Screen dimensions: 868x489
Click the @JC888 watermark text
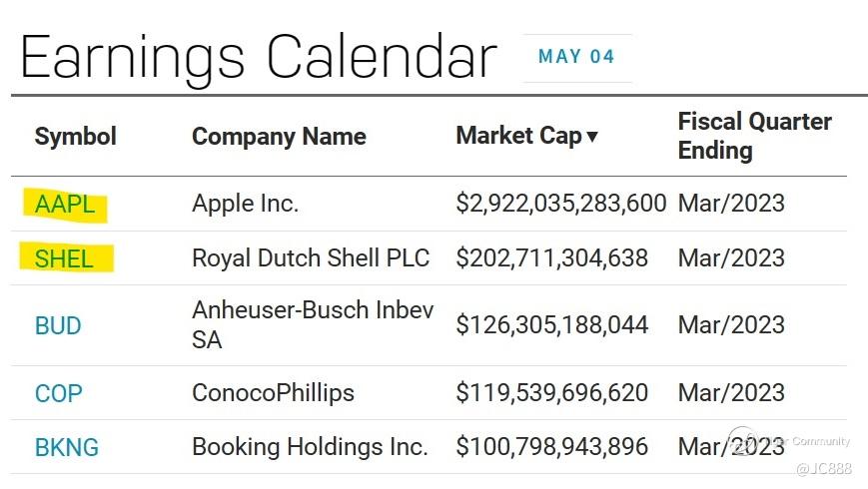823,469
